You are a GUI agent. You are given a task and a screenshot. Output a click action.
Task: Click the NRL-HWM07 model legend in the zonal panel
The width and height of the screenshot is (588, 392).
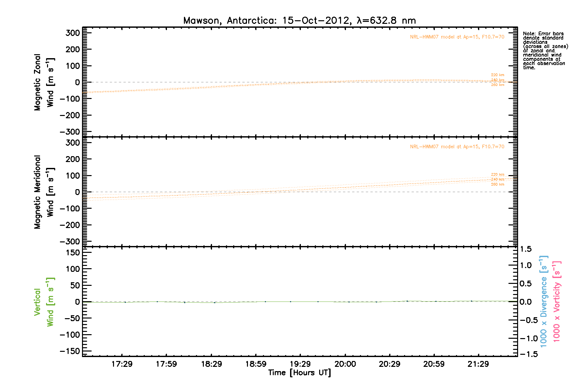457,37
